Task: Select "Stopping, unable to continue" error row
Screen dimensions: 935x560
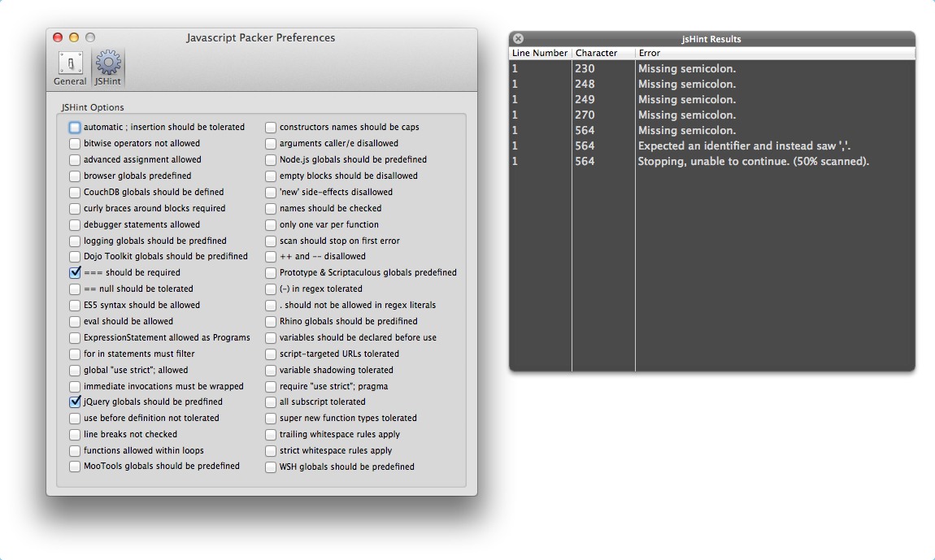Action: [x=712, y=162]
